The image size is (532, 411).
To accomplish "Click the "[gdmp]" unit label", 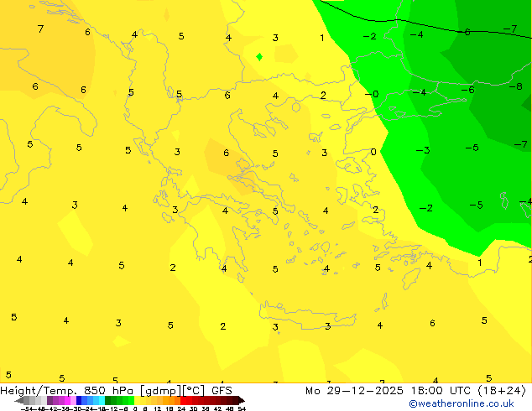I will [x=161, y=391].
